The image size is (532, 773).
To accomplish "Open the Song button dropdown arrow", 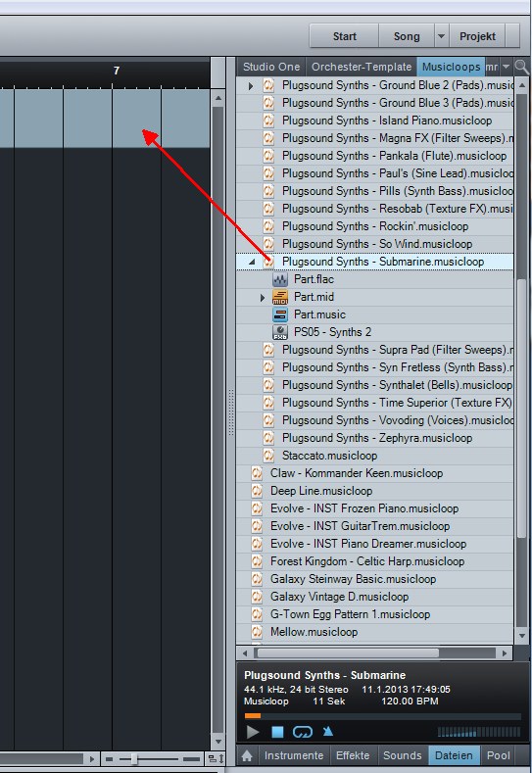I will [441, 36].
